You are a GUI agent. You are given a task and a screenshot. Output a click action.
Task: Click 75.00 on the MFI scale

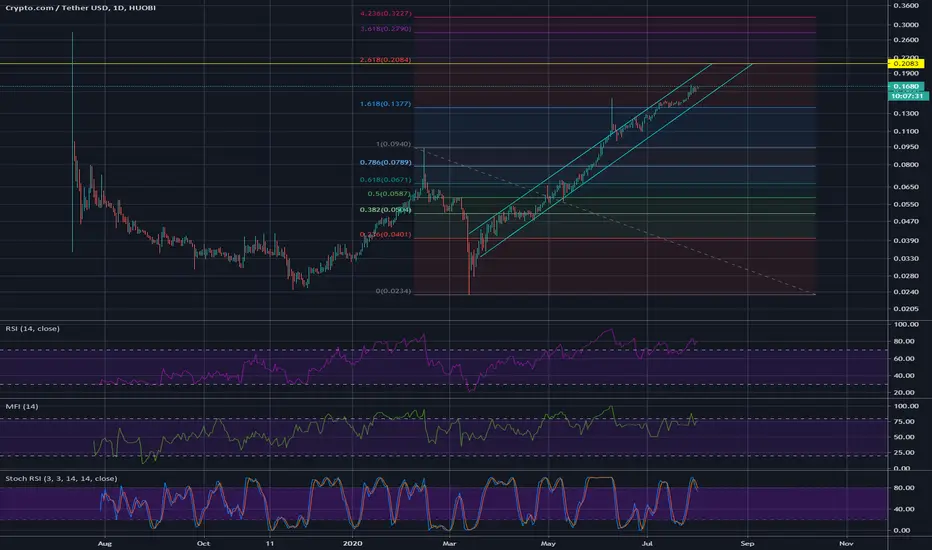(x=906, y=422)
